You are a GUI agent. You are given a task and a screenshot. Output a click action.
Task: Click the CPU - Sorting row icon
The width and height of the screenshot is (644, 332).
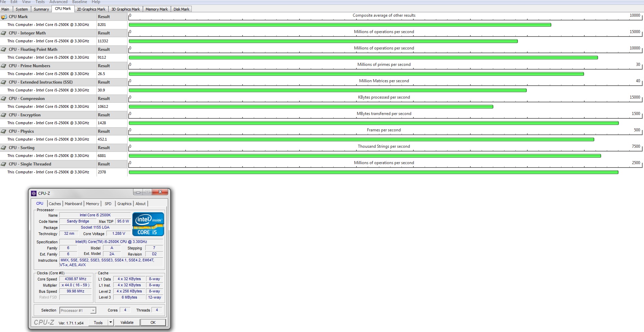pos(4,148)
